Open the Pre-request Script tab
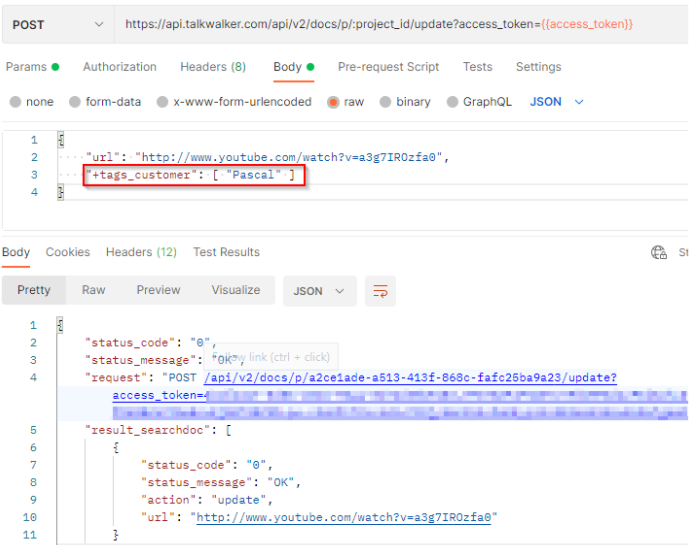 [389, 67]
